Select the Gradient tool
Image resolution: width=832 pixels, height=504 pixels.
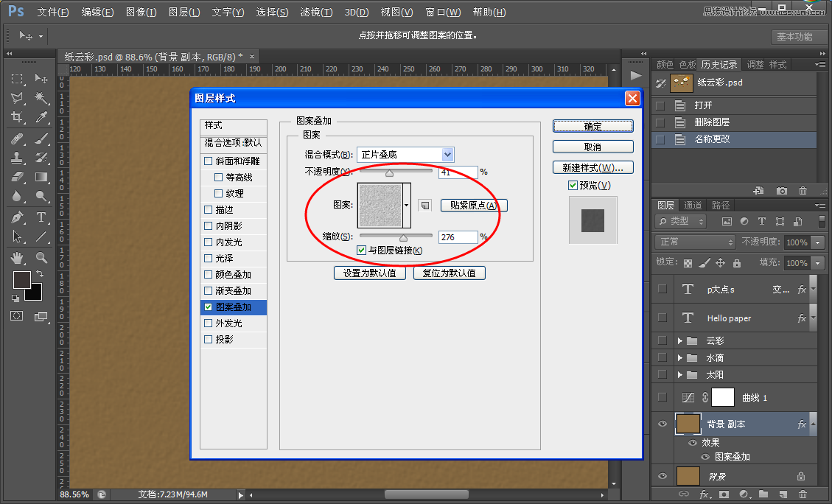(41, 177)
